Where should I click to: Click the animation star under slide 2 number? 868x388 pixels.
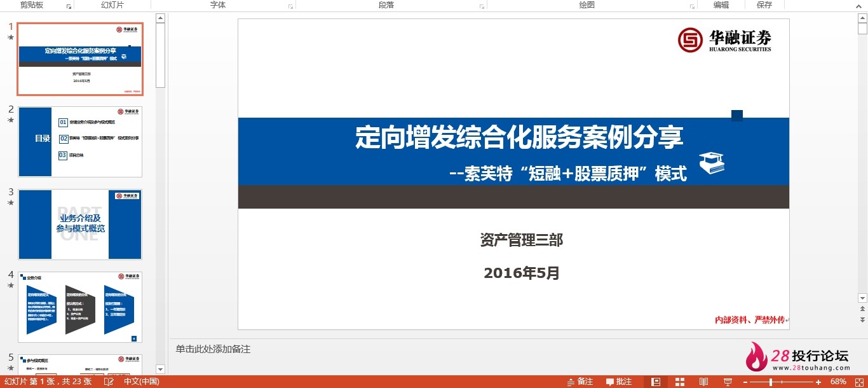point(10,120)
